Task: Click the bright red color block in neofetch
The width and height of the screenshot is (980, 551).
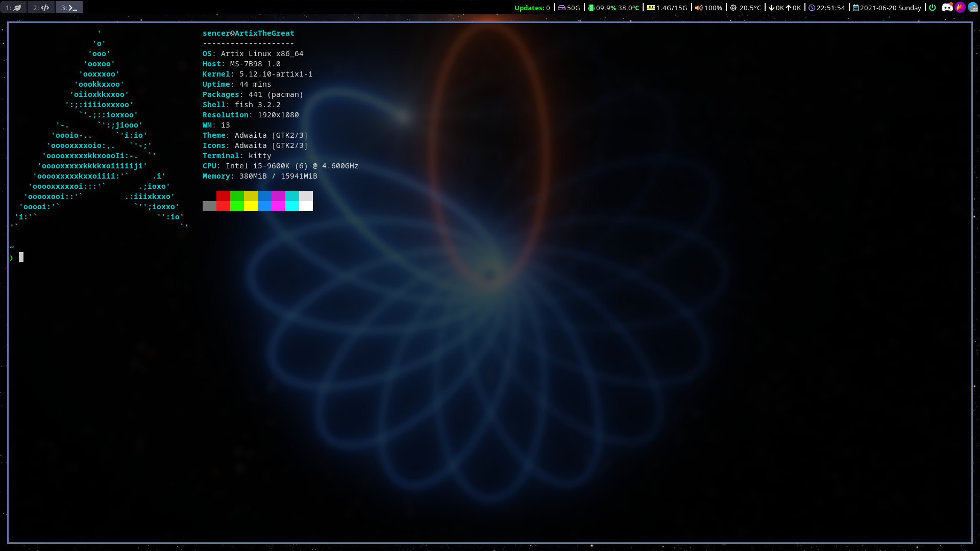Action: point(223,206)
